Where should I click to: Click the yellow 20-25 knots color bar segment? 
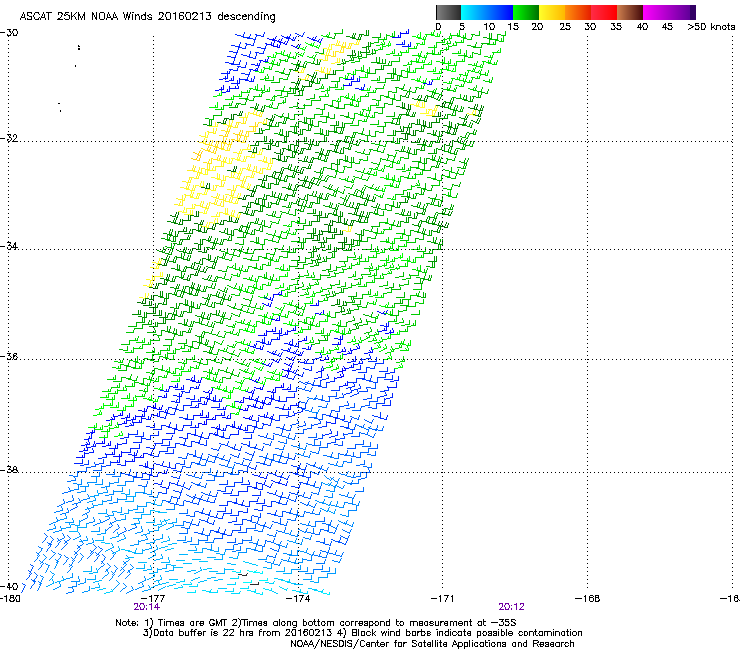pyautogui.click(x=552, y=12)
